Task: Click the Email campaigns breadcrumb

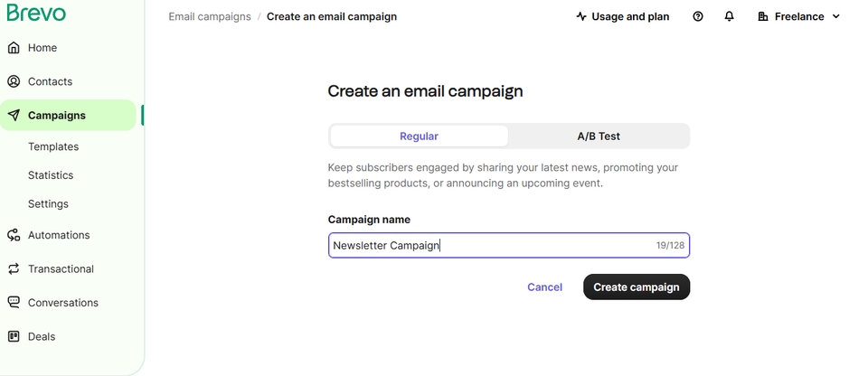Action: click(x=210, y=16)
